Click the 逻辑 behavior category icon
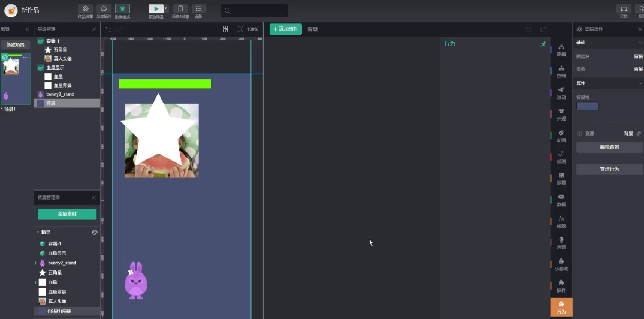 [x=561, y=49]
